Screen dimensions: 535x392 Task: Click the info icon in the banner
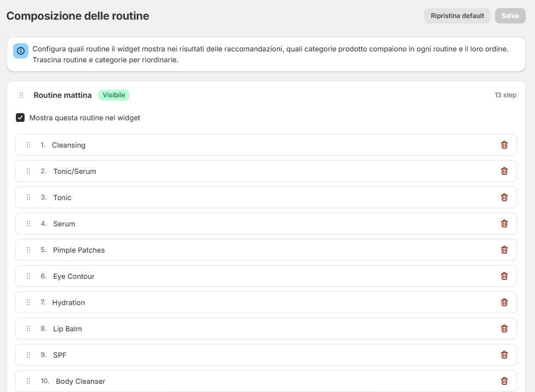click(x=21, y=51)
